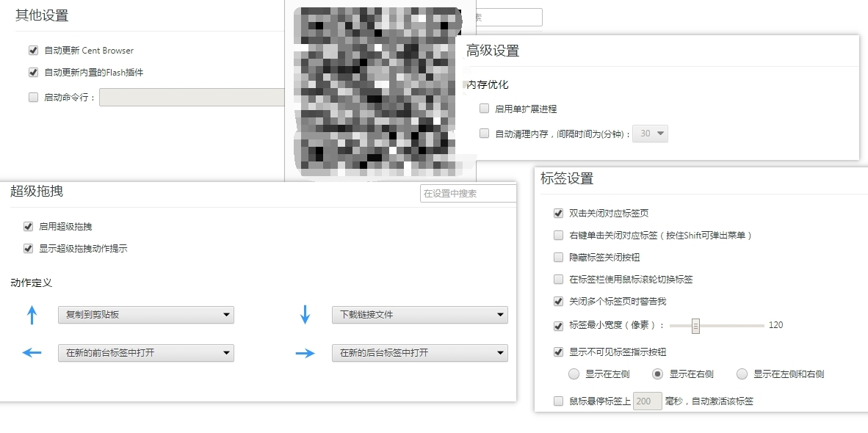Open the 复制到剪贴板 dropdown
This screenshot has height=433, width=868.
146,315
